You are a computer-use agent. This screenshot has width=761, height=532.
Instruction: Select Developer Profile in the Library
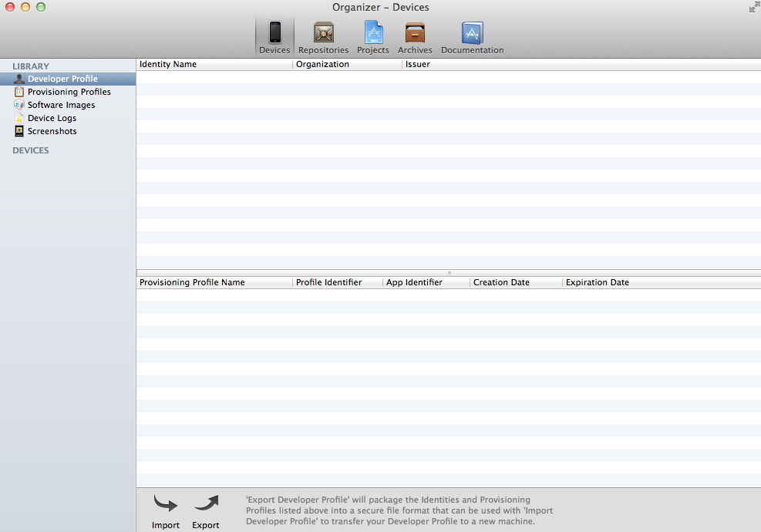pyautogui.click(x=68, y=79)
